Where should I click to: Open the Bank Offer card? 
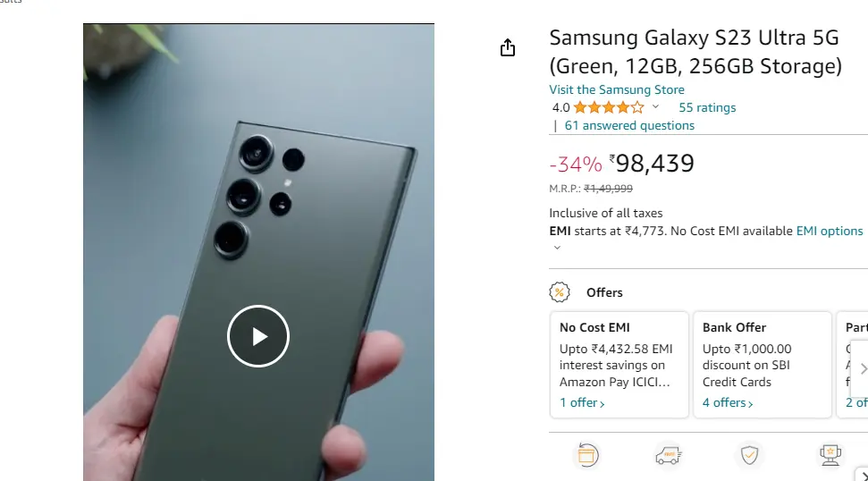pos(763,364)
